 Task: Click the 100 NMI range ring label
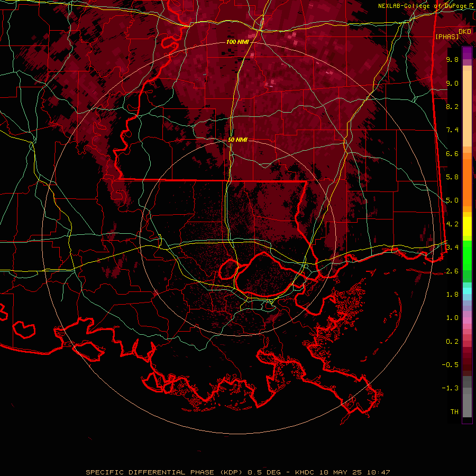[x=237, y=42]
